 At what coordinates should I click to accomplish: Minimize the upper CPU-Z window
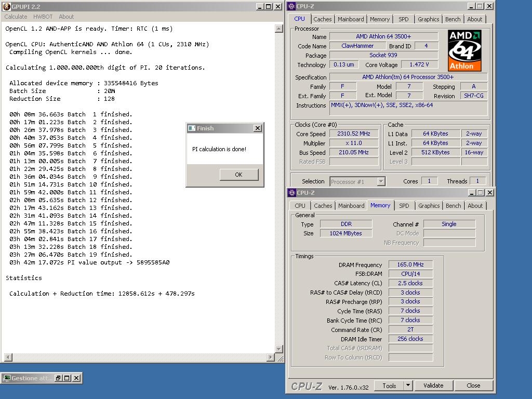[471, 6]
